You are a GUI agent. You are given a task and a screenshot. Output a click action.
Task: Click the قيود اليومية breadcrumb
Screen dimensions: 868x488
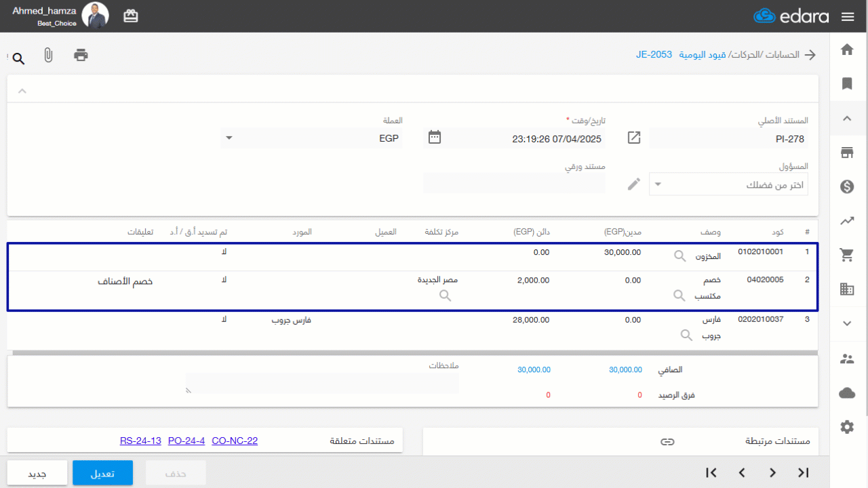702,55
